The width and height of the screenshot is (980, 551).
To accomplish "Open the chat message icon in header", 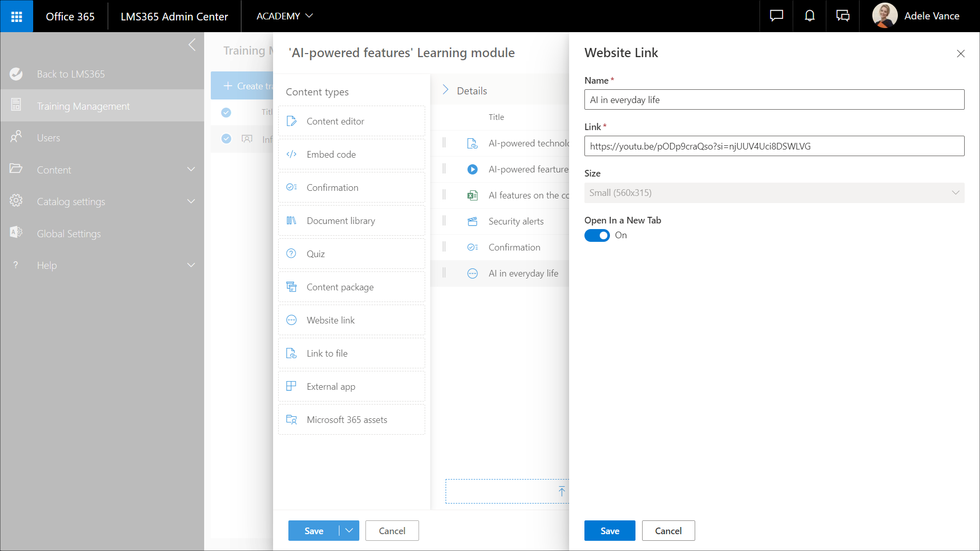I will click(776, 16).
